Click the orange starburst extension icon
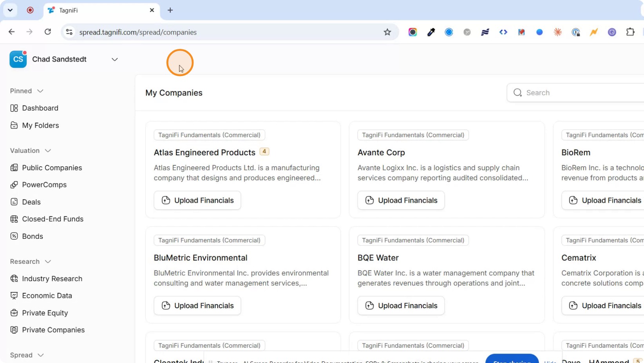The image size is (644, 363). pos(558,32)
